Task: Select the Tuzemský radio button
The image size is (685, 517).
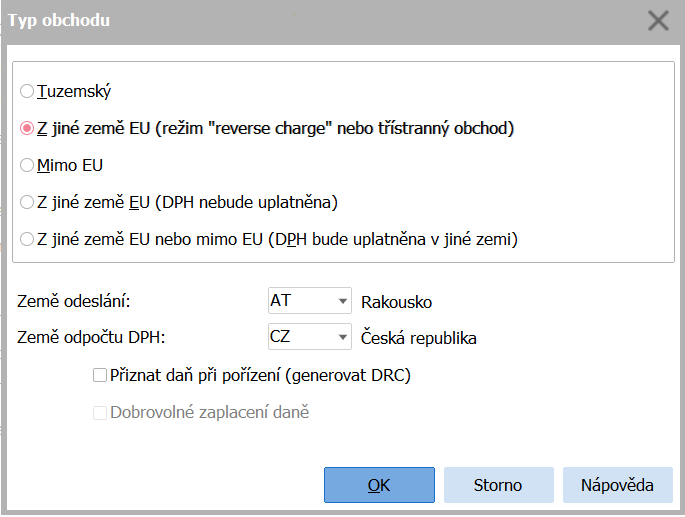Action: [x=28, y=91]
